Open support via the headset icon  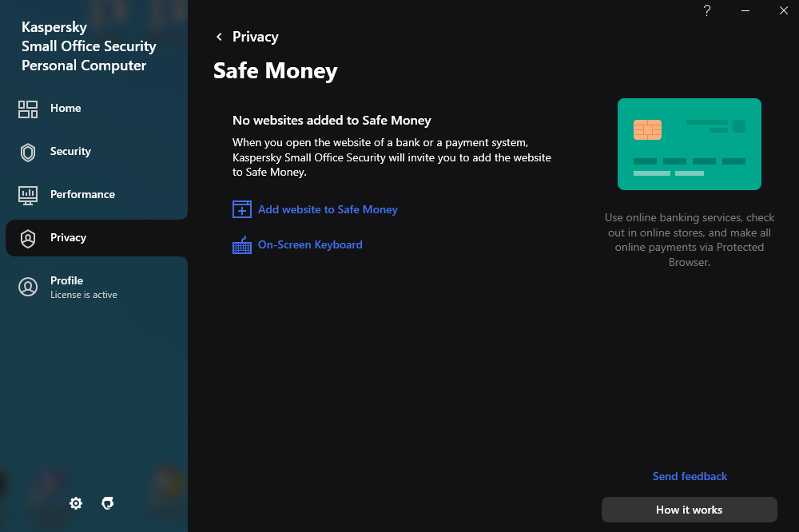pyautogui.click(x=108, y=503)
